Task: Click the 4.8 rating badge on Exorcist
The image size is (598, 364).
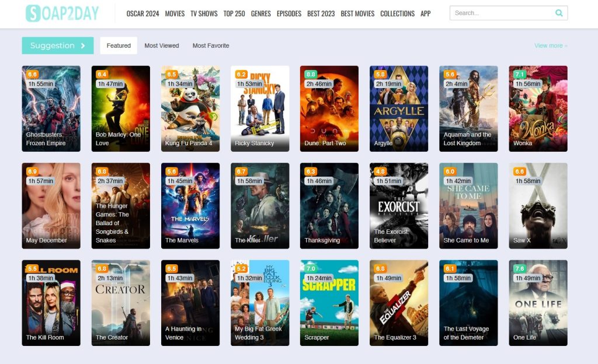Action: pos(380,171)
